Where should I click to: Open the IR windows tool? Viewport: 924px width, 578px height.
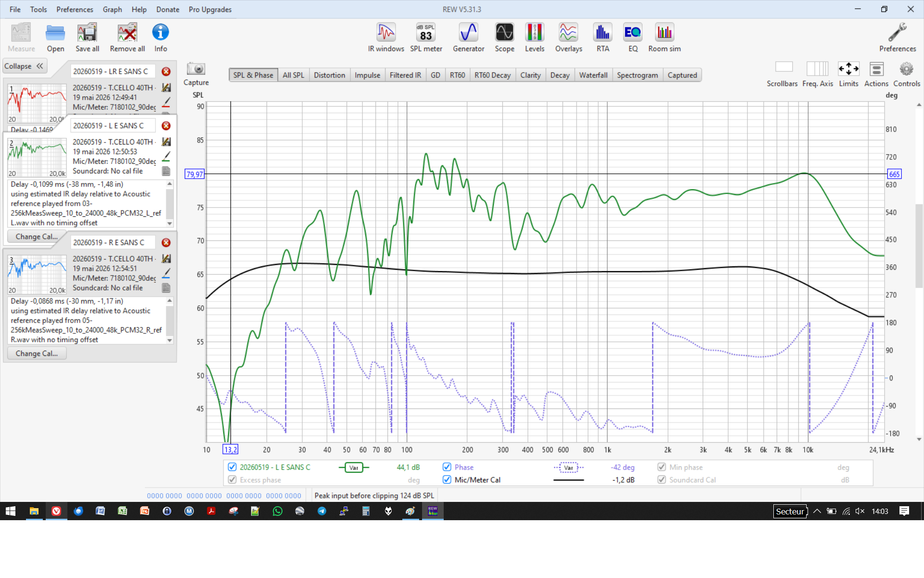click(x=386, y=37)
